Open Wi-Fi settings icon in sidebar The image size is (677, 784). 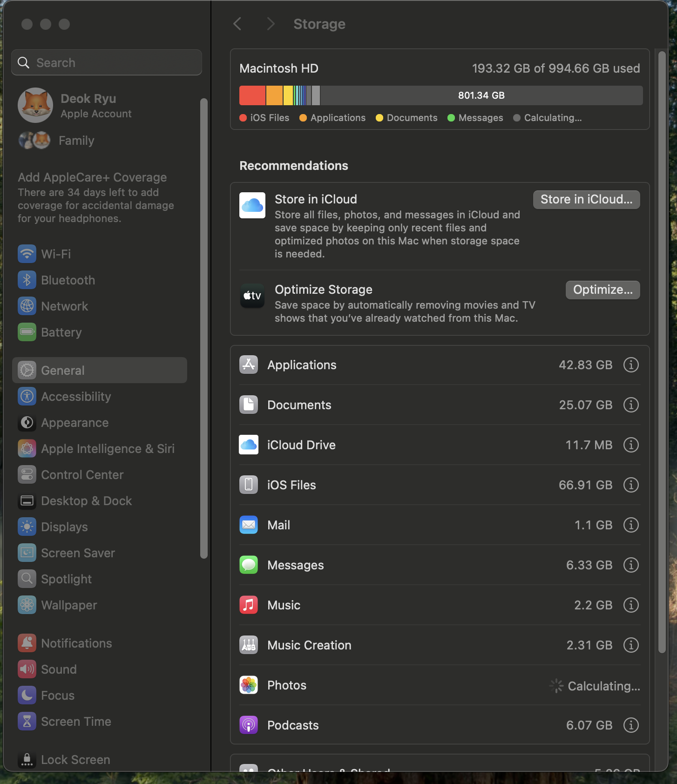(x=27, y=254)
